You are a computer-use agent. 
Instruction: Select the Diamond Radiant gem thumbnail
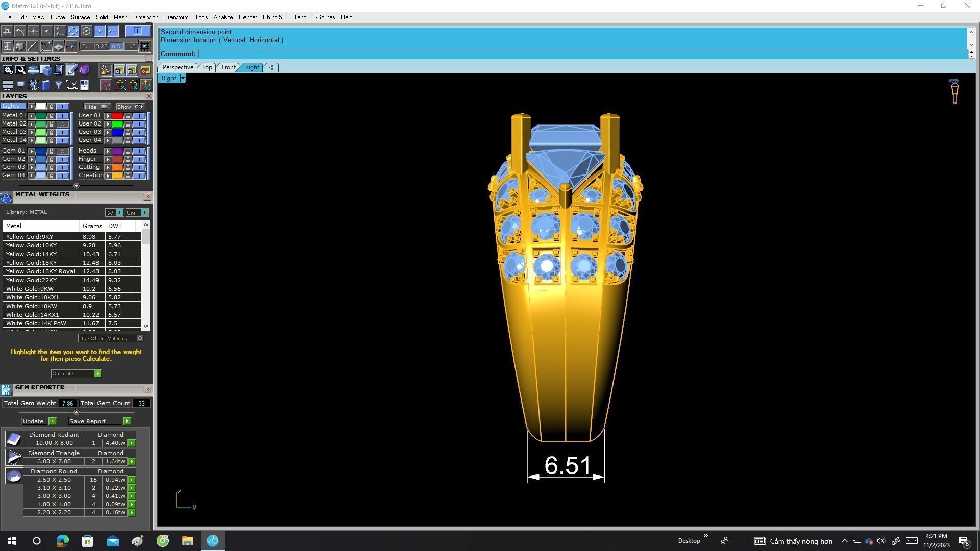[x=14, y=439]
